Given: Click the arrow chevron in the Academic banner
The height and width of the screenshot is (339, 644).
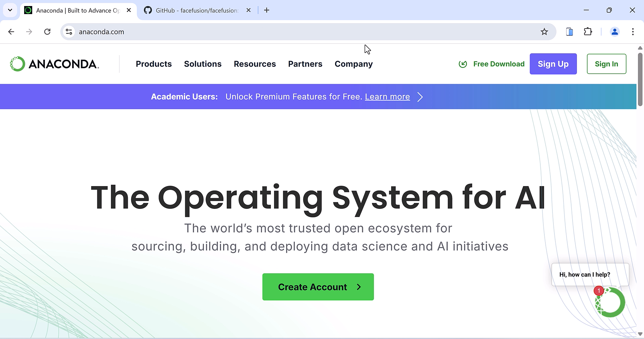Looking at the screenshot, I should (x=420, y=97).
